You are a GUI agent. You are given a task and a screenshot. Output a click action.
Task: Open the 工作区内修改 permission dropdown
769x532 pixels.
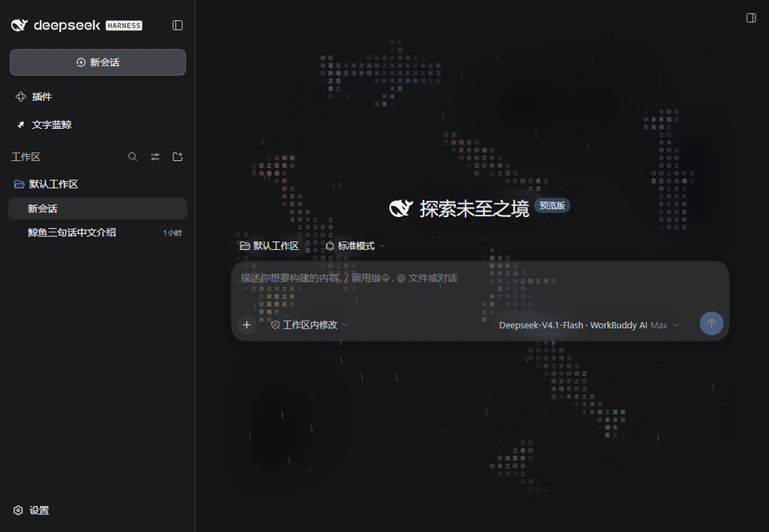(309, 325)
